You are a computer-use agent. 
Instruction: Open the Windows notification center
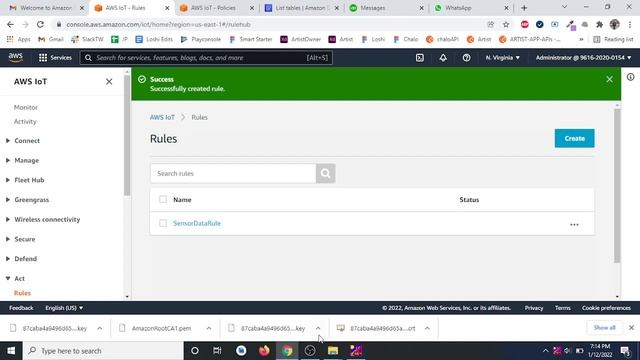pyautogui.click(x=625, y=351)
